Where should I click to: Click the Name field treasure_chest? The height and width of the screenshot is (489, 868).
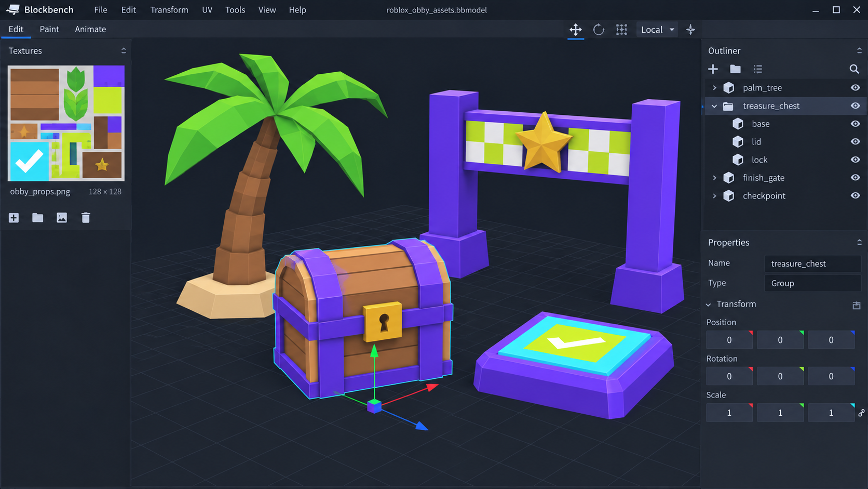tap(812, 263)
